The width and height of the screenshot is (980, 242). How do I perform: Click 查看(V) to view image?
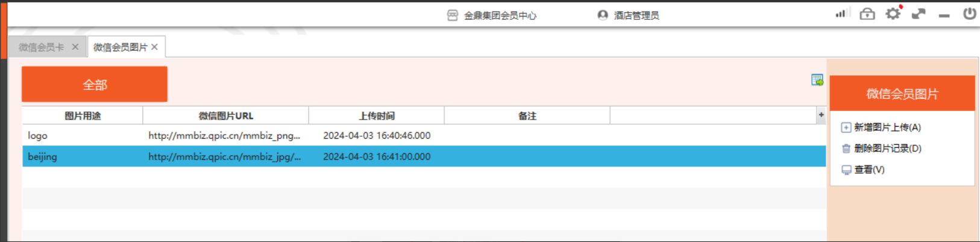(868, 170)
